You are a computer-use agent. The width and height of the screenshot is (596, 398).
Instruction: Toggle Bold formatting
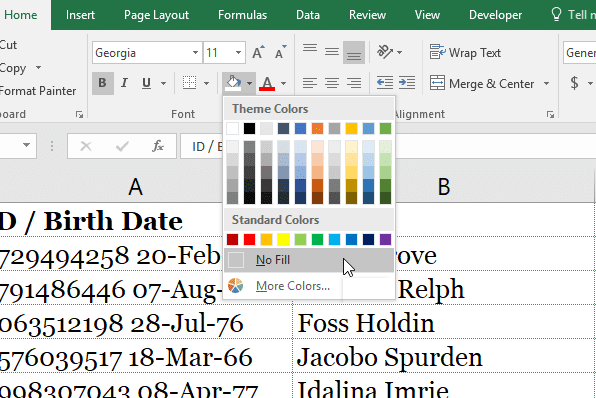(x=103, y=83)
